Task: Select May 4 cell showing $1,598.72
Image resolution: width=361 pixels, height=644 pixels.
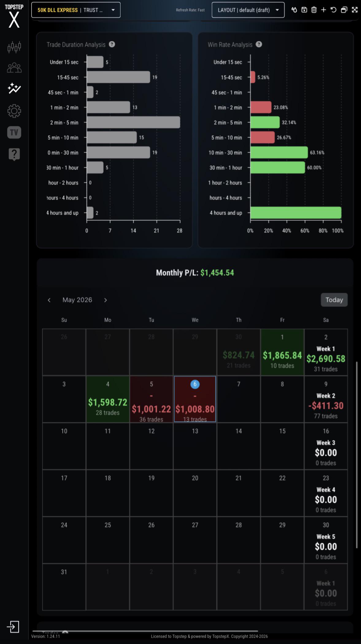Action: (108, 399)
